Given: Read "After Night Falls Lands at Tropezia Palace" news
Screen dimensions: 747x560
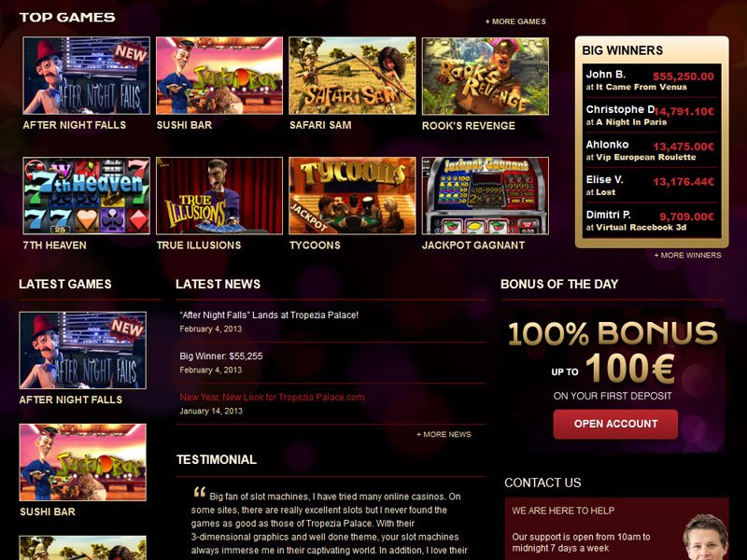Looking at the screenshot, I should (269, 315).
